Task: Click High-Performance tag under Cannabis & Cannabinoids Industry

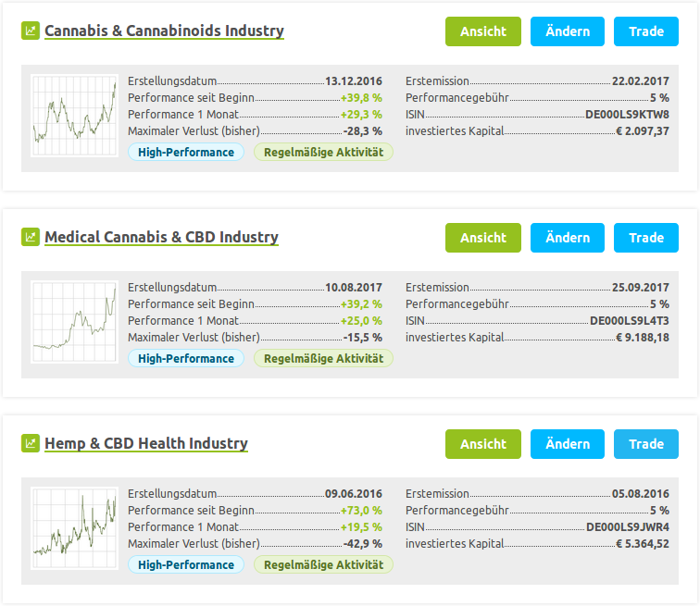Action: pyautogui.click(x=186, y=152)
